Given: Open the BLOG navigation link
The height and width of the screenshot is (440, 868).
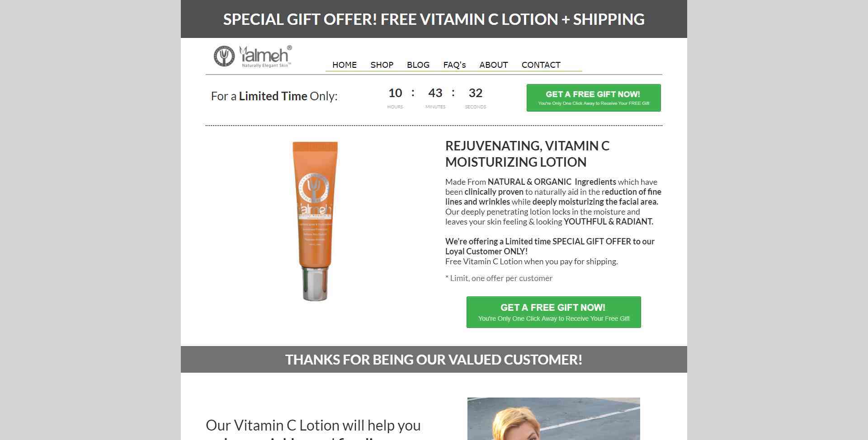Looking at the screenshot, I should click(418, 65).
